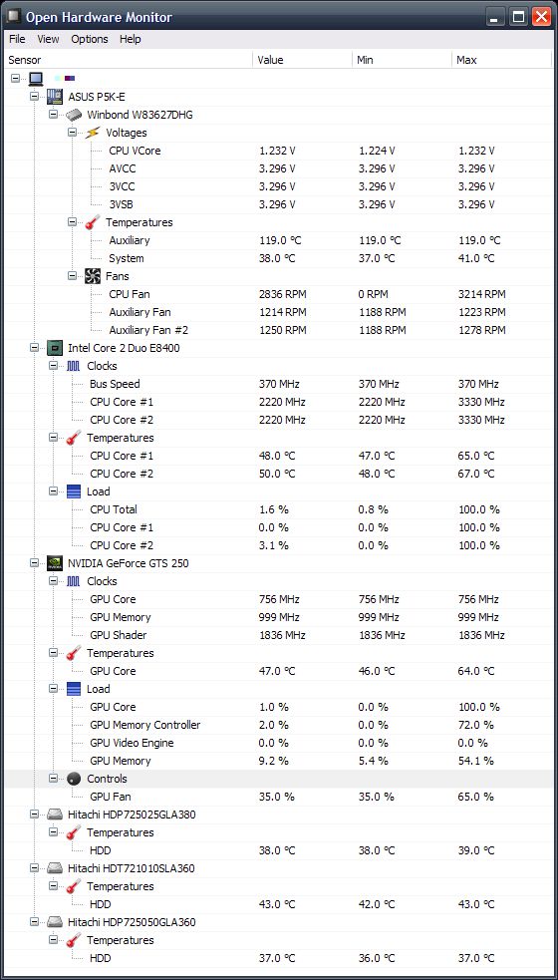This screenshot has height=980, width=558.
Task: Collapse the Intel Core 2 Duo E8400 node
Action: pyautogui.click(x=34, y=348)
